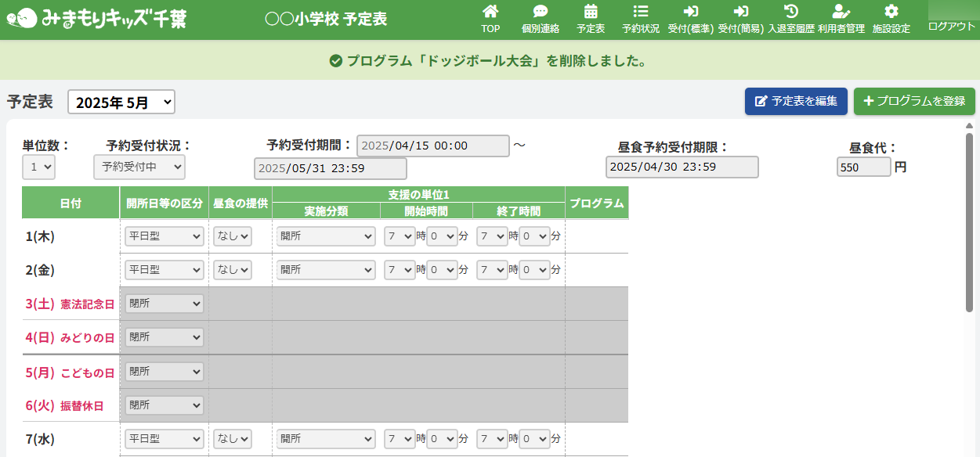Open 開所日等の区分 dropdown for 1(木)
The width and height of the screenshot is (980, 457).
coord(164,236)
